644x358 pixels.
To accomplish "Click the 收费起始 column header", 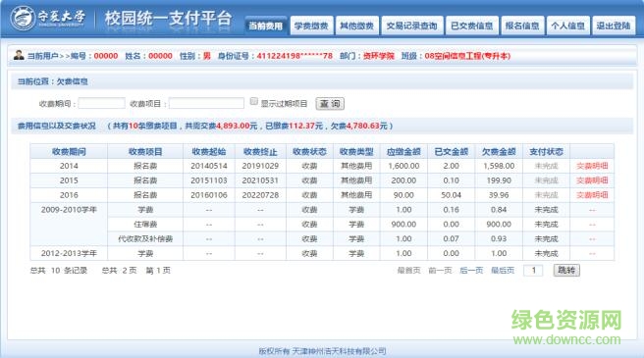I will (209, 151).
